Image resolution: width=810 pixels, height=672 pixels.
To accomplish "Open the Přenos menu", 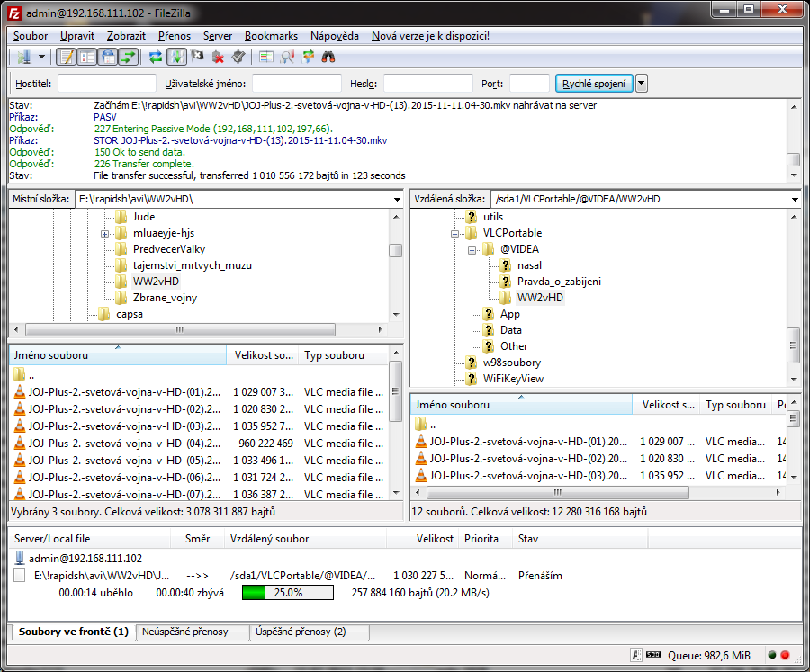I will pyautogui.click(x=174, y=36).
